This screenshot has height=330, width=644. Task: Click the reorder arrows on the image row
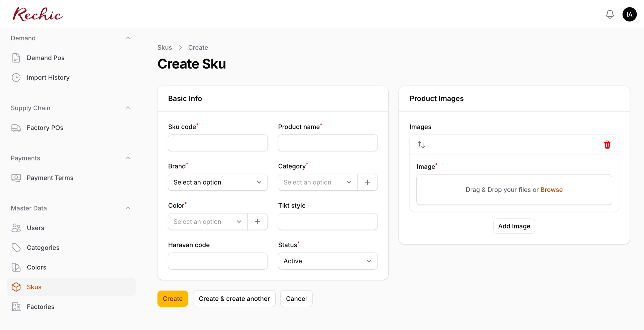pos(421,145)
